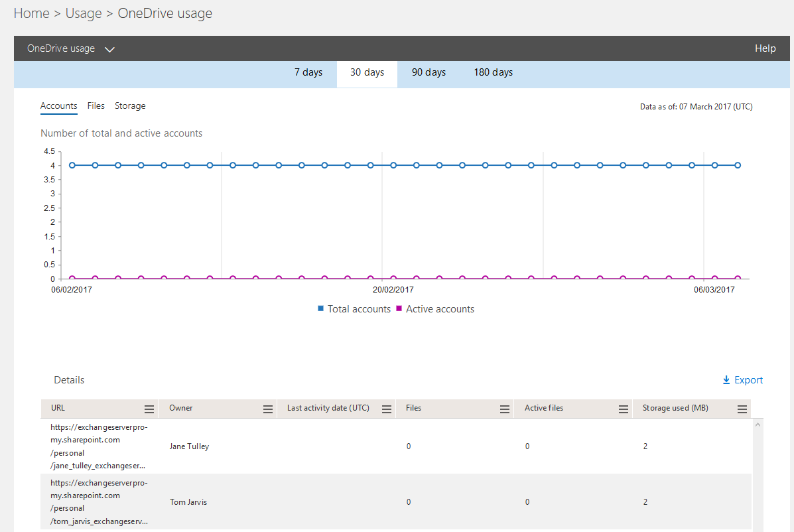Screen dimensions: 794x532
Task: Open the URL column filter menu
Action: [149, 409]
